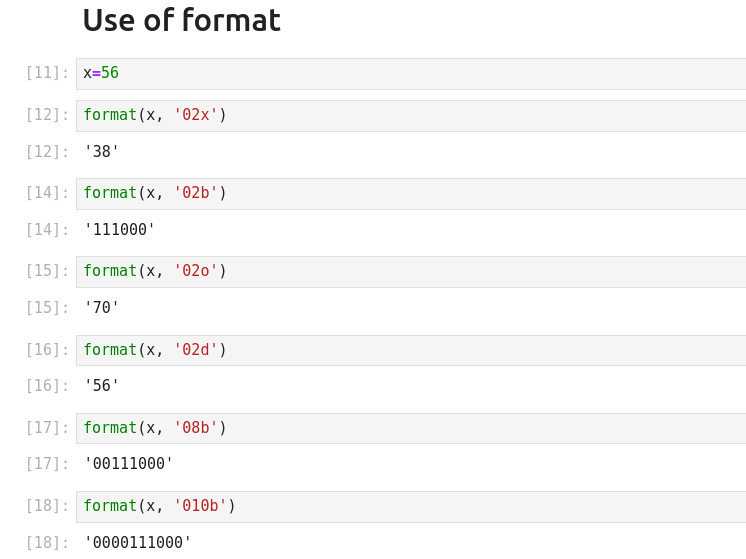Focus the format(x, '02x') code cell
The image size is (746, 559).
pyautogui.click(x=400, y=116)
